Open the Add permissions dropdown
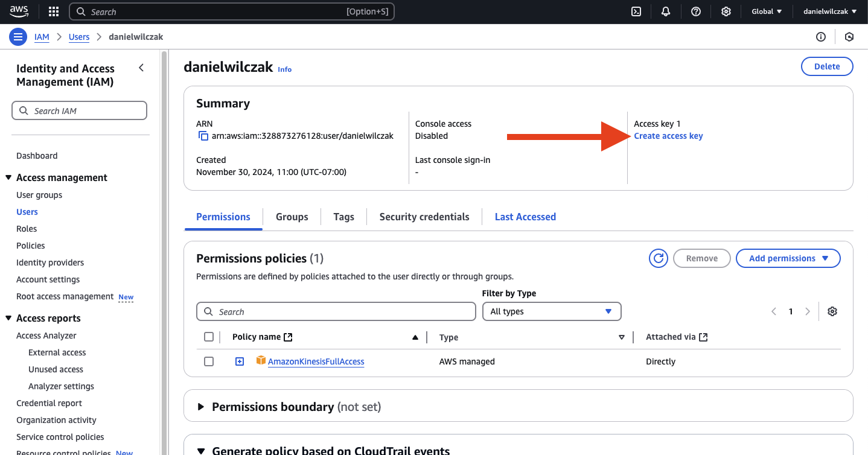868x455 pixels. 788,258
